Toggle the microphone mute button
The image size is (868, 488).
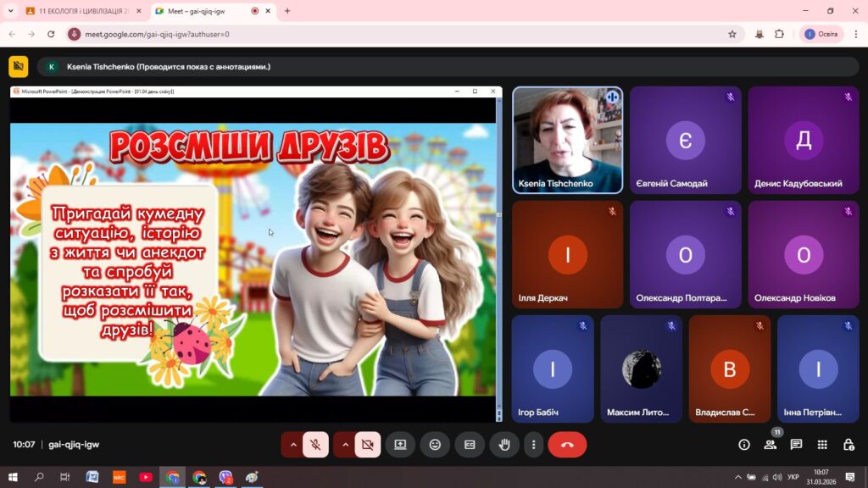pyautogui.click(x=315, y=444)
